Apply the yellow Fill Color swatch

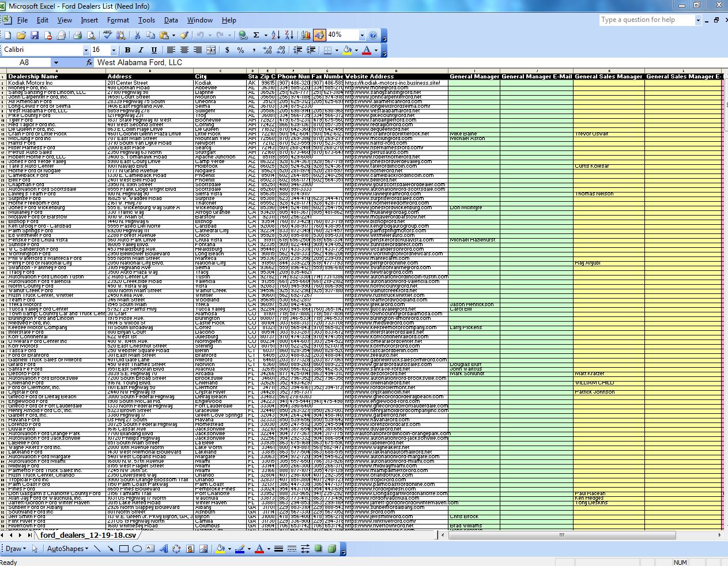click(x=347, y=50)
